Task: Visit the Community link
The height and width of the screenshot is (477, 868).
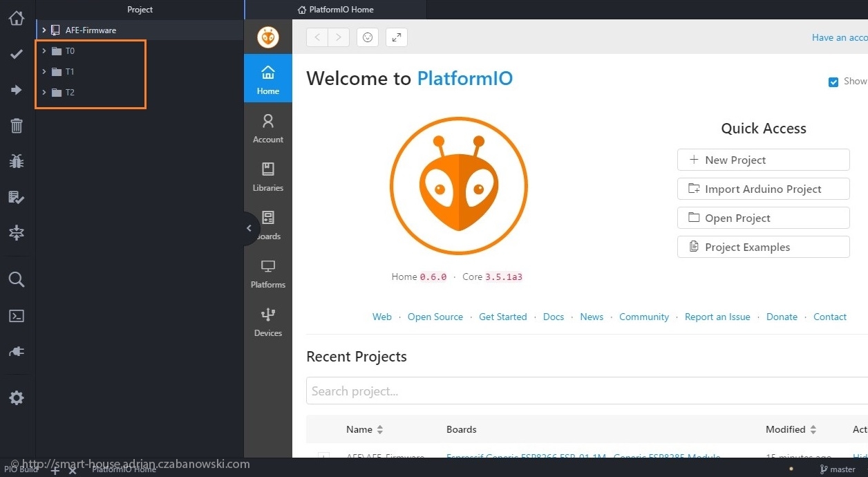Action: tap(644, 317)
